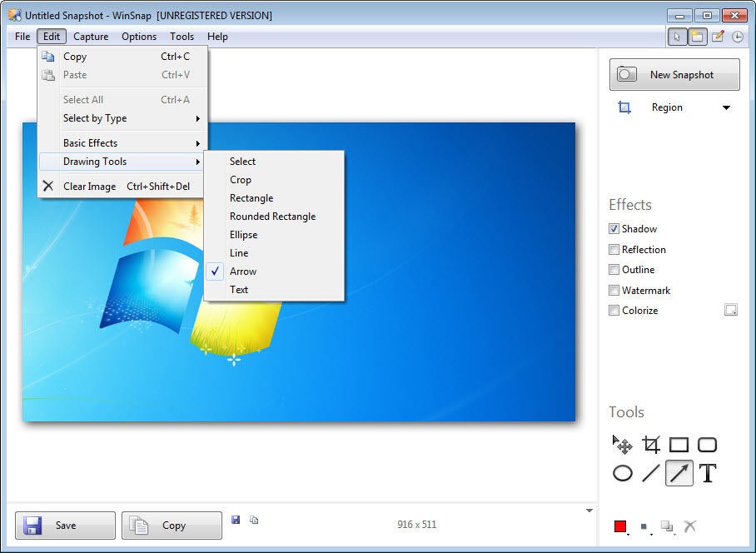Expand the Basic Effects submenu

coord(123,143)
